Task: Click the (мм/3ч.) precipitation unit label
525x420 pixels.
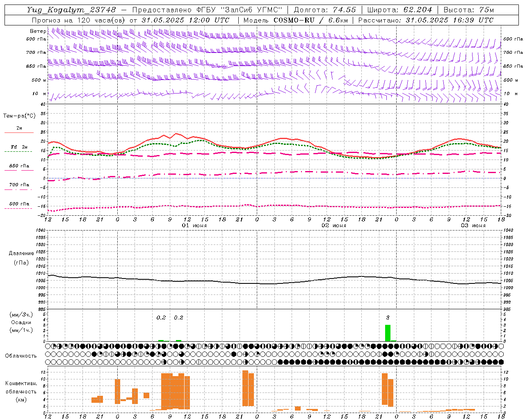Action: (21, 315)
